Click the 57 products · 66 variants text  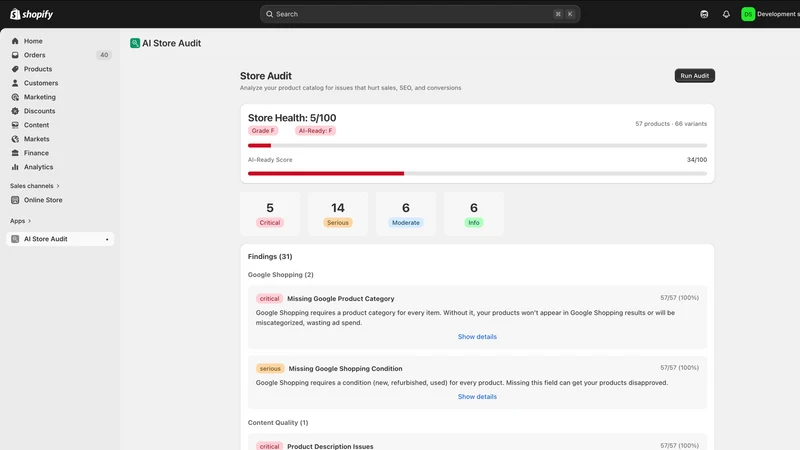coord(671,123)
